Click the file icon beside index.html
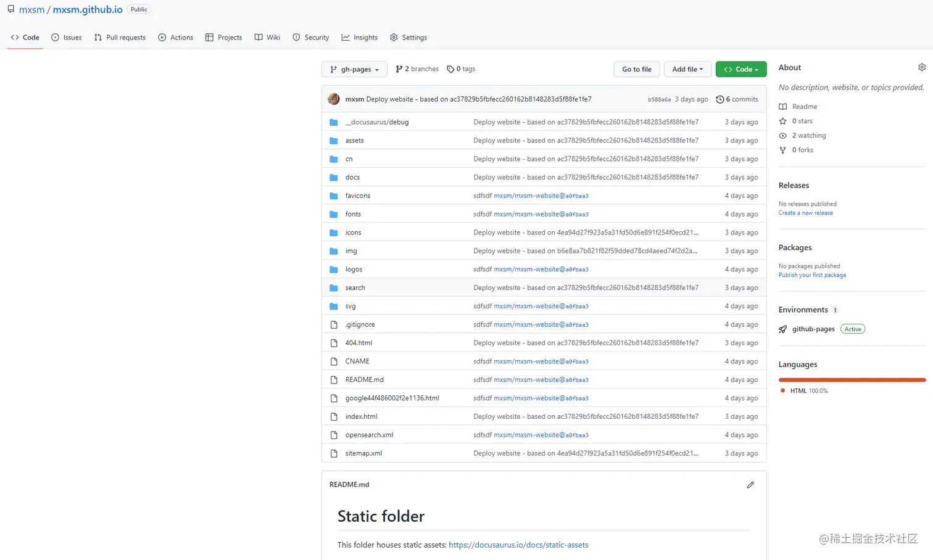This screenshot has width=933, height=560. (x=334, y=416)
